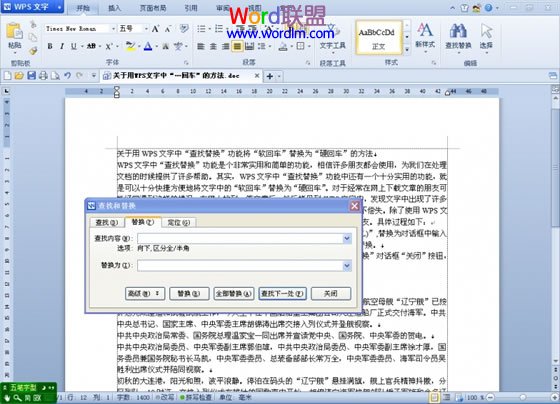Align paragraph left
The height and width of the screenshot is (404, 560).
coord(201,46)
